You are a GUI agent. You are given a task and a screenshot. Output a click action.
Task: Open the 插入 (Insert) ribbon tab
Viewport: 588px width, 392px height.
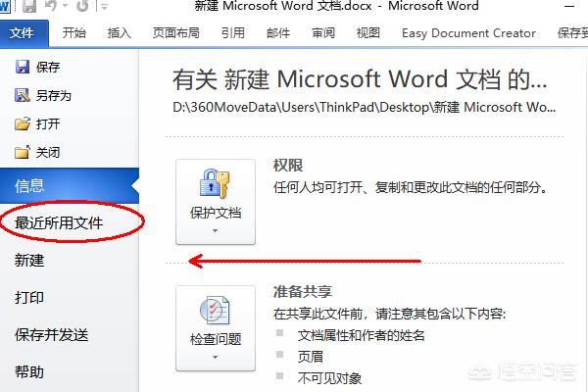[119, 33]
